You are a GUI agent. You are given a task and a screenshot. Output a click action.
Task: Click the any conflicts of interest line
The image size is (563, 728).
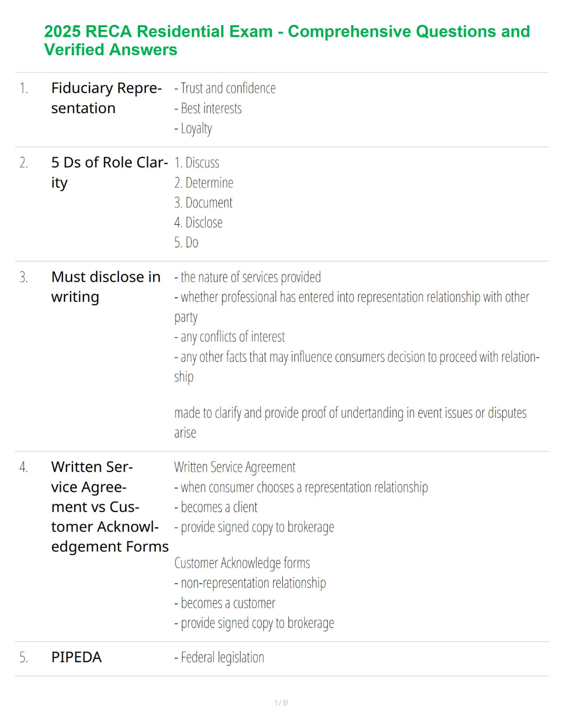(x=229, y=337)
